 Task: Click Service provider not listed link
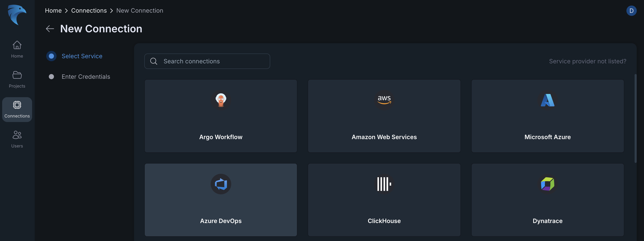587,61
